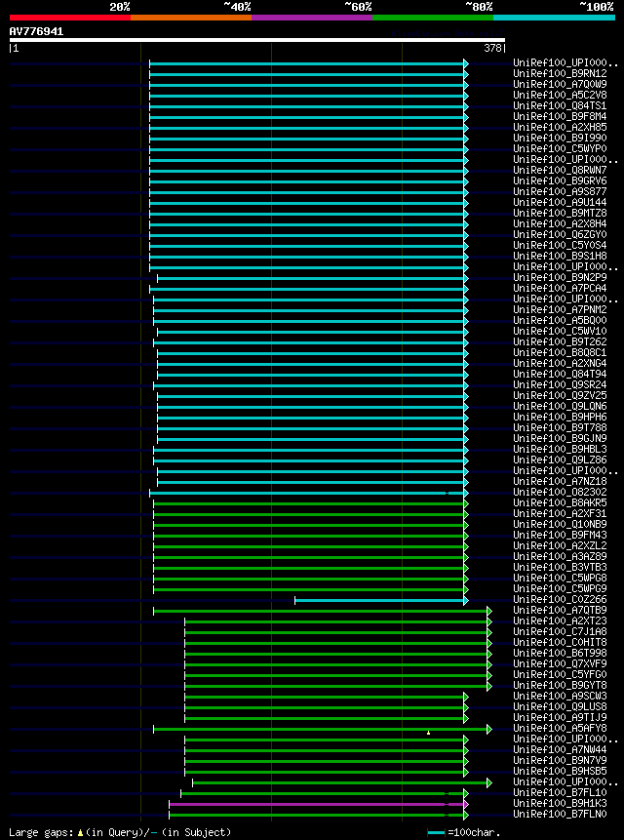Click the (in Subject) legend text

[x=196, y=832]
